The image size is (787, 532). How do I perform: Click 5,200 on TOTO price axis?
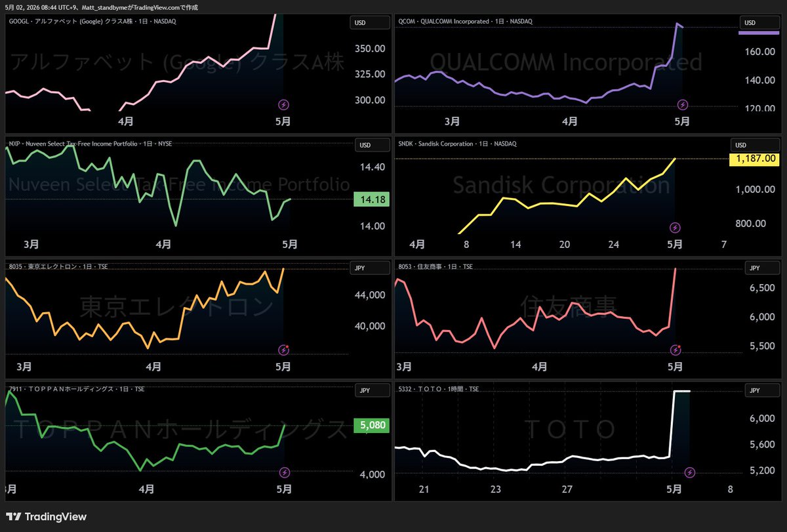(761, 471)
